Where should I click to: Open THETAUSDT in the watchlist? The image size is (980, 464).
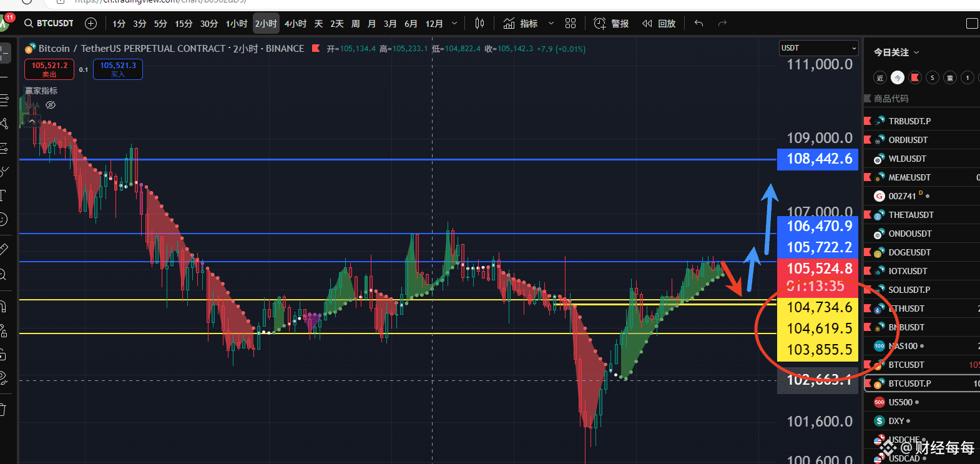(922, 215)
